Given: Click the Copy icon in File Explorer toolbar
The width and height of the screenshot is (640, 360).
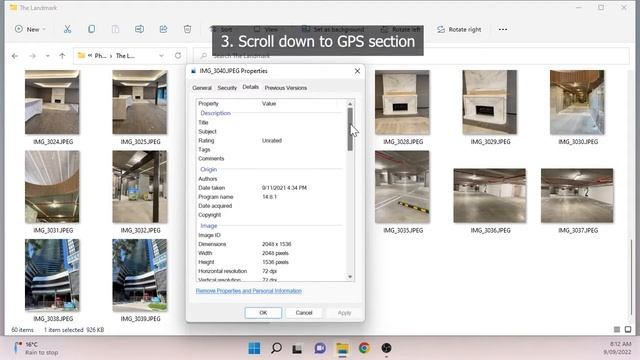Looking at the screenshot, I should coord(91,29).
